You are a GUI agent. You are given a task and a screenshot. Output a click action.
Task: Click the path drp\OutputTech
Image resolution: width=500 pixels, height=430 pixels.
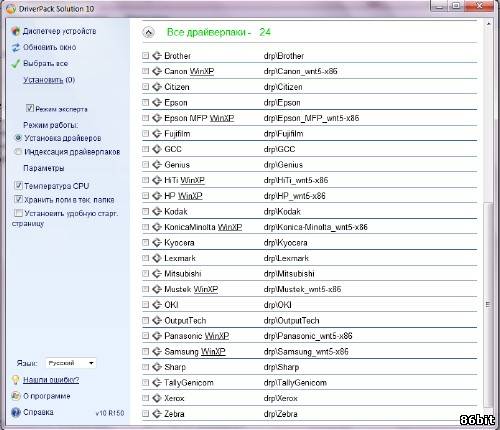(x=291, y=321)
